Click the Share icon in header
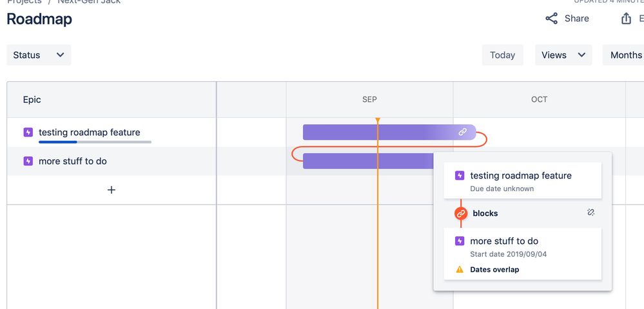The height and width of the screenshot is (309, 644). click(551, 19)
